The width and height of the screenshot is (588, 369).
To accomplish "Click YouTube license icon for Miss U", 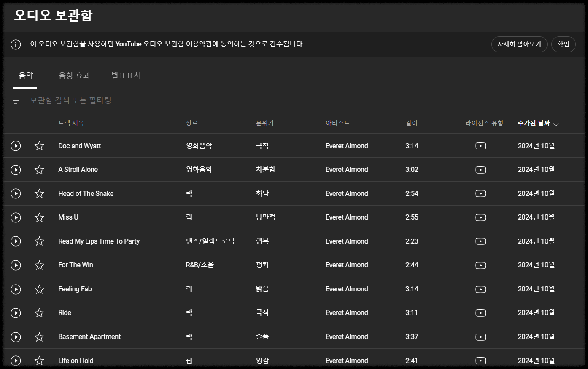I will (x=480, y=217).
